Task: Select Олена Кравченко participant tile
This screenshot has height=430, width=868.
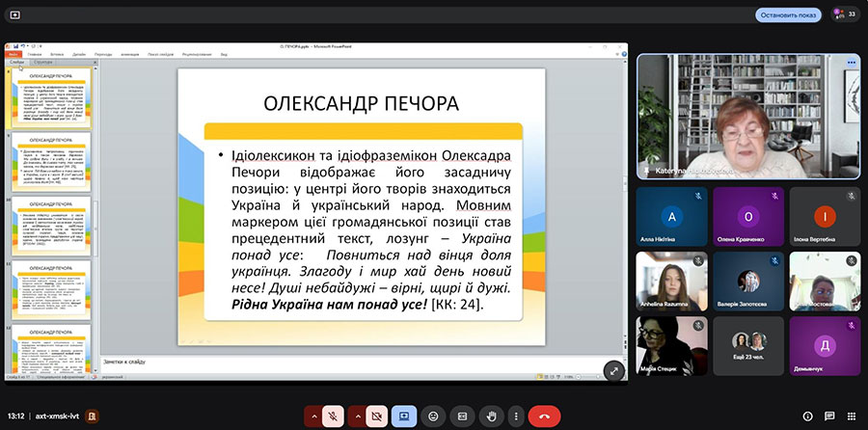Action: 748,216
